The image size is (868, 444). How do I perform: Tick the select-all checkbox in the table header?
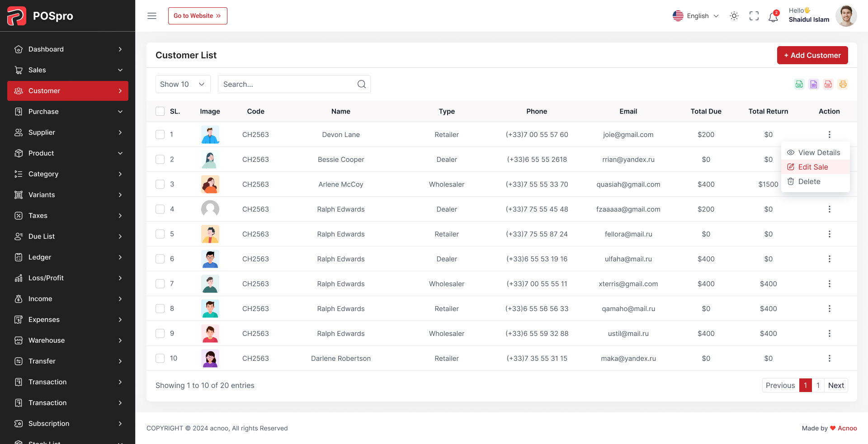(x=160, y=111)
